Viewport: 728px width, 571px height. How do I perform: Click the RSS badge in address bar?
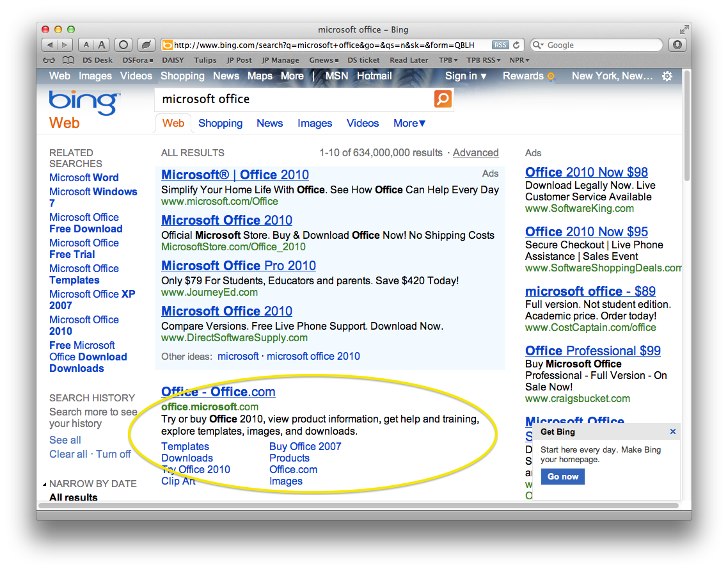point(500,45)
